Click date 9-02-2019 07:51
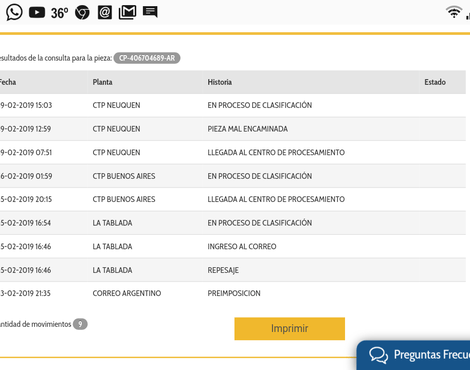Viewport: 470px width, 370px height. (26, 153)
